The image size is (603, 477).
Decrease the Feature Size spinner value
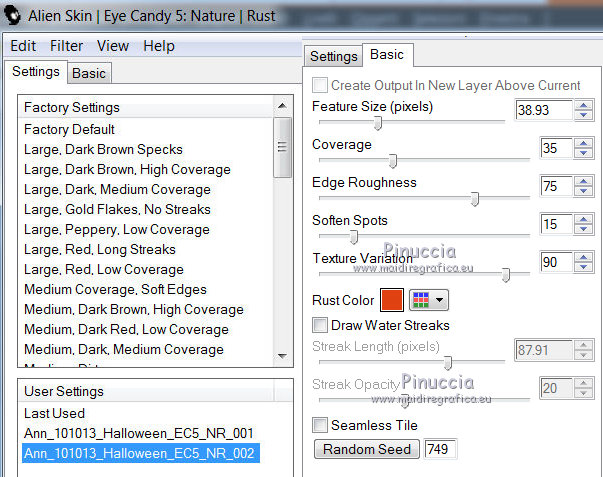(583, 115)
